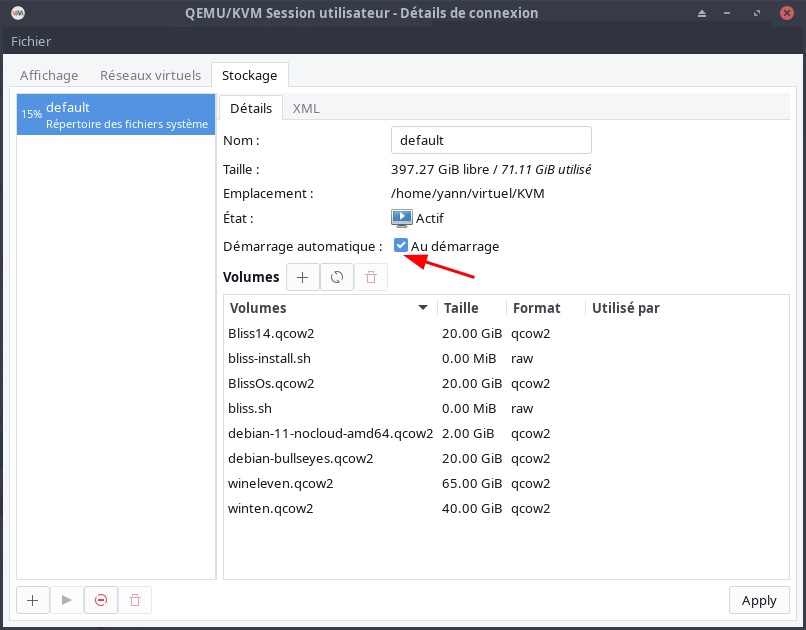The height and width of the screenshot is (630, 806).
Task: Click the virt-manager icon in title bar
Action: [17, 13]
